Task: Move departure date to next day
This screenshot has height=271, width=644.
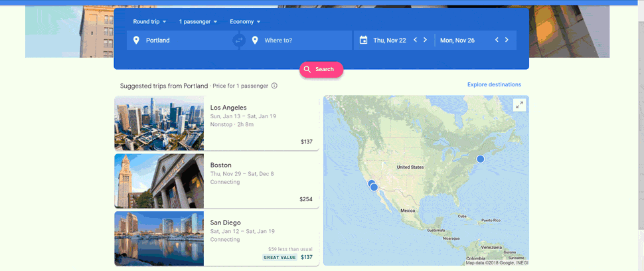Action: (425, 40)
